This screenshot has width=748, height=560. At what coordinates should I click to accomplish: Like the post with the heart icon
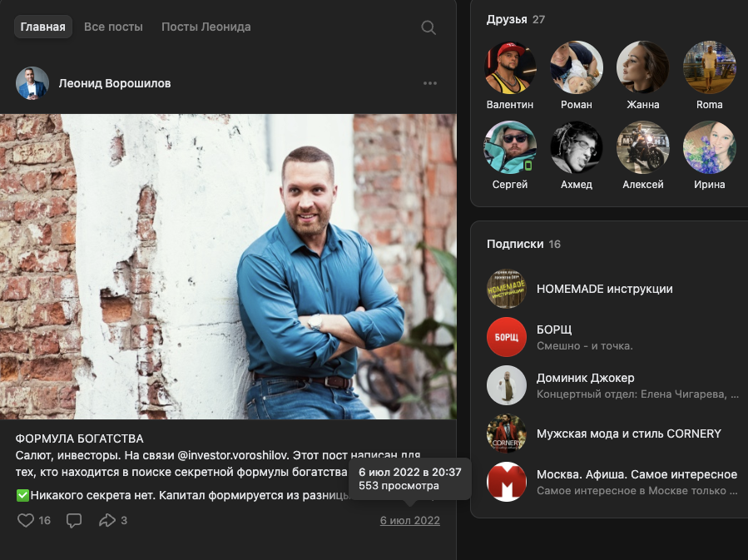[26, 520]
